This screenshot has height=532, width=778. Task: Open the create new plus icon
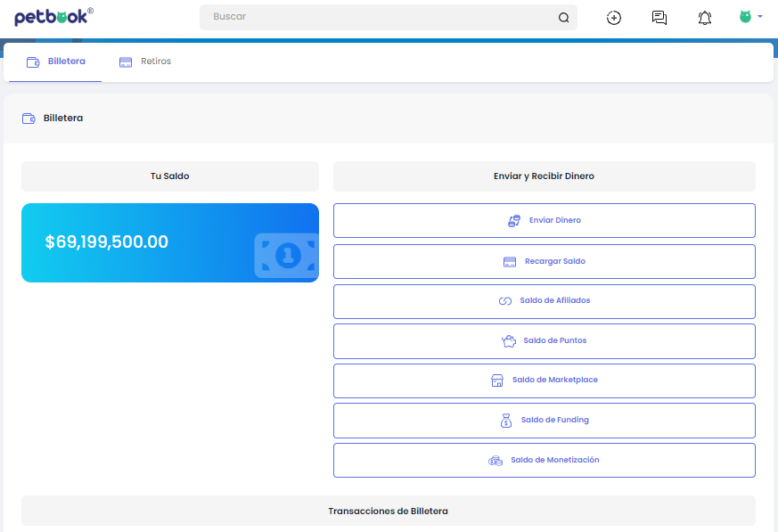pos(613,18)
